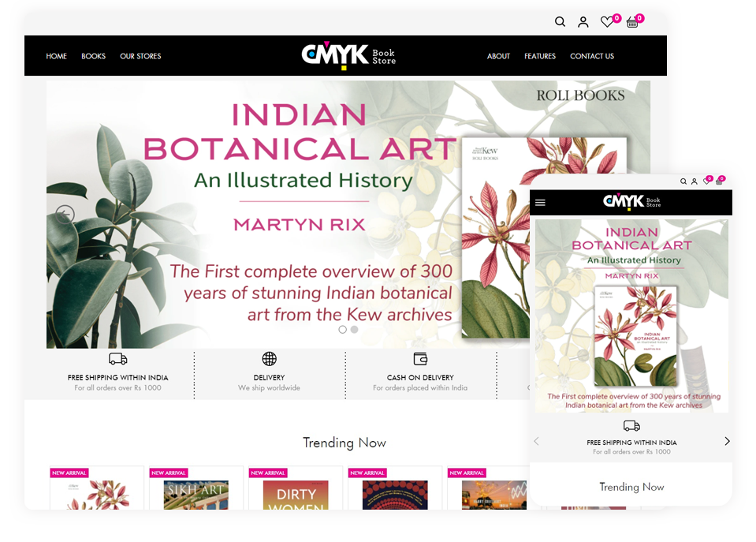Screen dimensions: 756x542
Task: Navigate to OUR STORES page
Action: (x=140, y=56)
